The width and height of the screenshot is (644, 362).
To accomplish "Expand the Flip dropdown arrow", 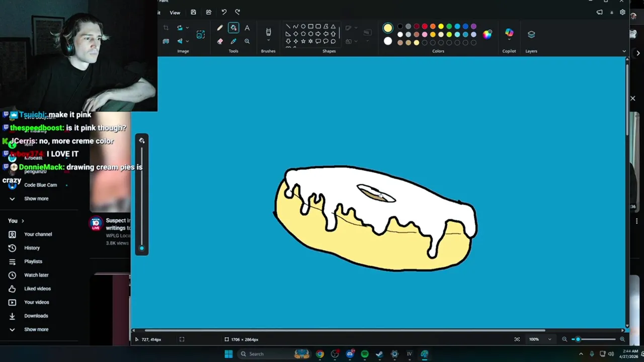I will [187, 41].
